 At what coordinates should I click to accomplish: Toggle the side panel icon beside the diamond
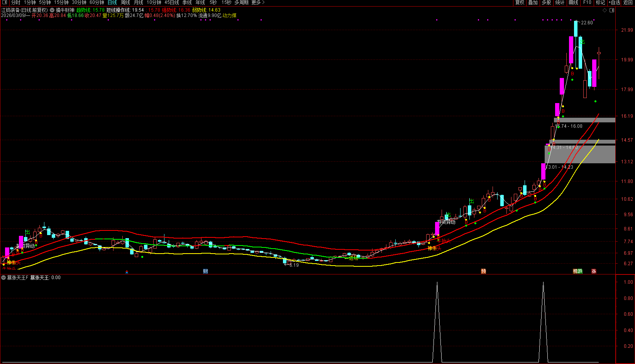(612, 10)
